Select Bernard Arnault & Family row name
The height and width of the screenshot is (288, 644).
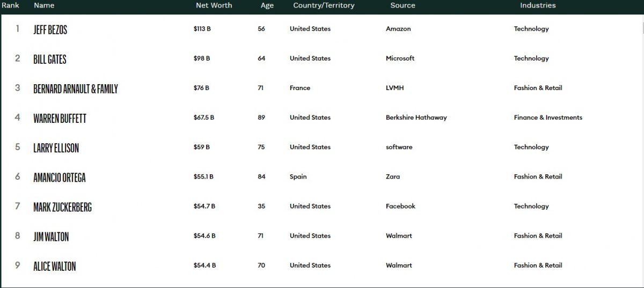click(x=76, y=88)
